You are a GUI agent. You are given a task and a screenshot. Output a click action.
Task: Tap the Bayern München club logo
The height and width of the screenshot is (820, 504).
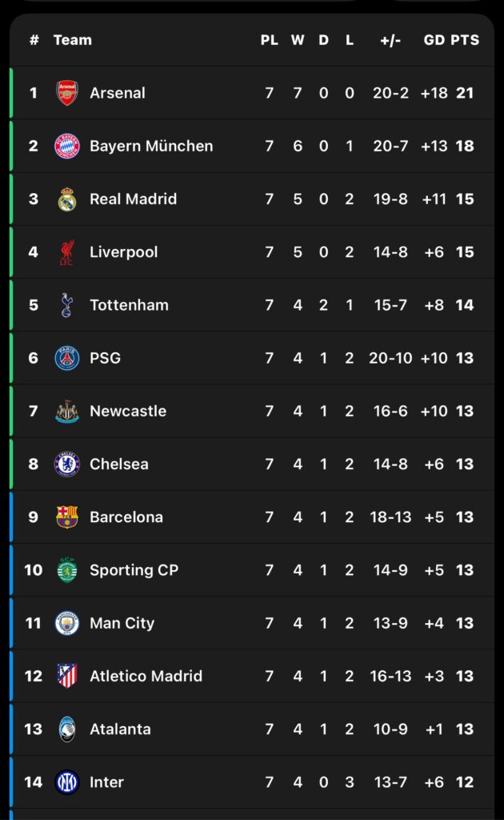67,146
